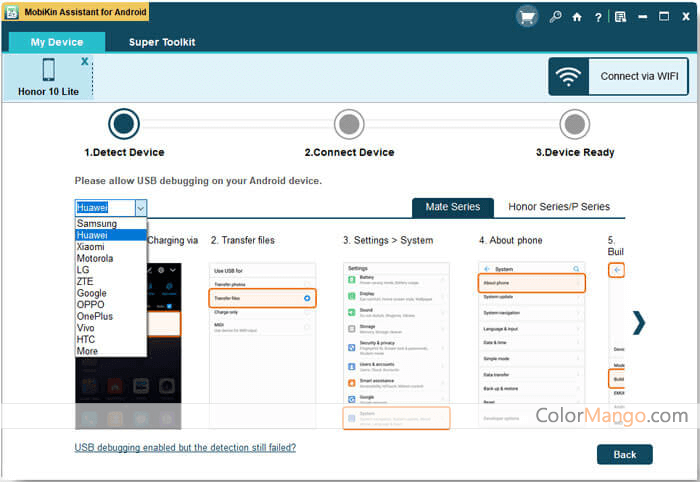Show next tutorial steps with right arrow
The height and width of the screenshot is (482, 700).
click(x=638, y=322)
